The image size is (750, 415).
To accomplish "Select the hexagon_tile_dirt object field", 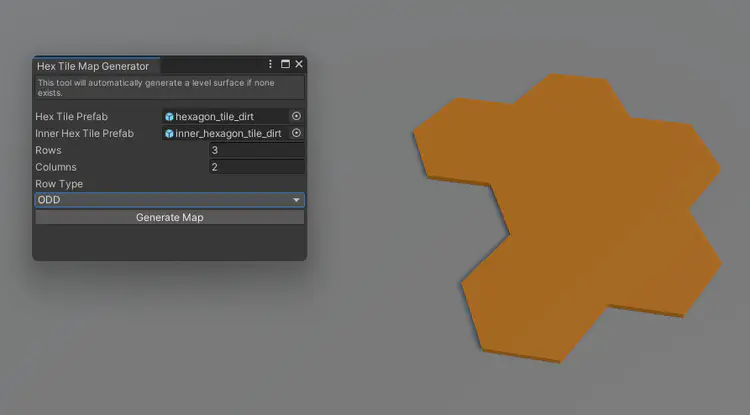I will 225,117.
